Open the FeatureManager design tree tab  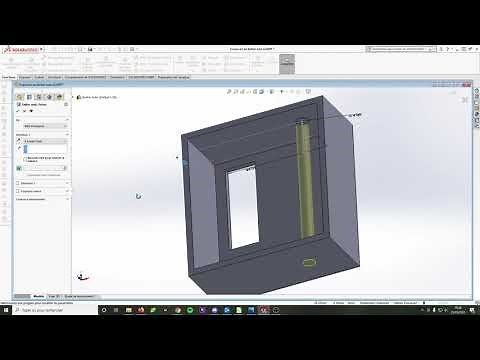[20, 97]
